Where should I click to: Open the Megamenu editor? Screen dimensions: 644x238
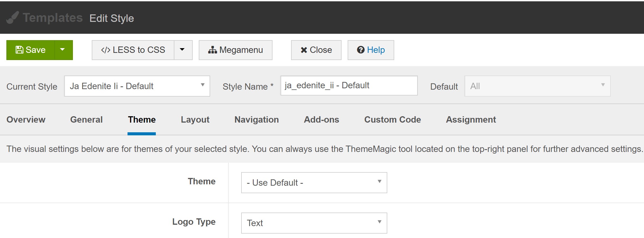pyautogui.click(x=235, y=50)
